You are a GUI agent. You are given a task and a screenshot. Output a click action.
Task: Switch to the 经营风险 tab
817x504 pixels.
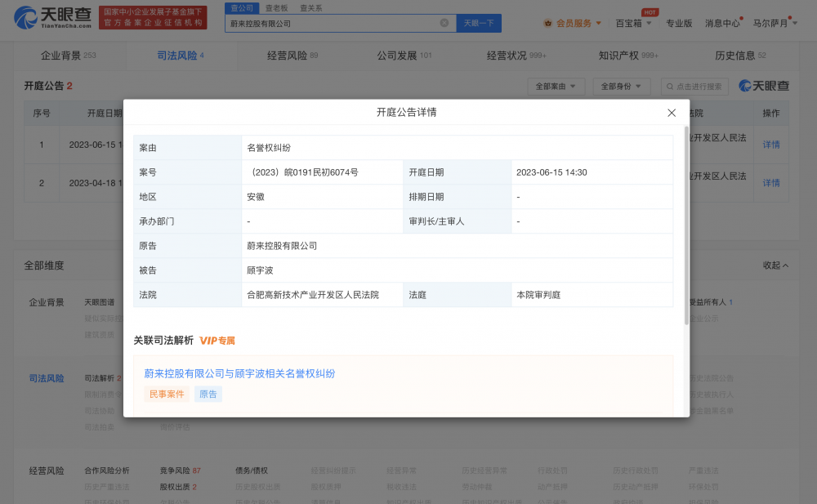point(292,56)
